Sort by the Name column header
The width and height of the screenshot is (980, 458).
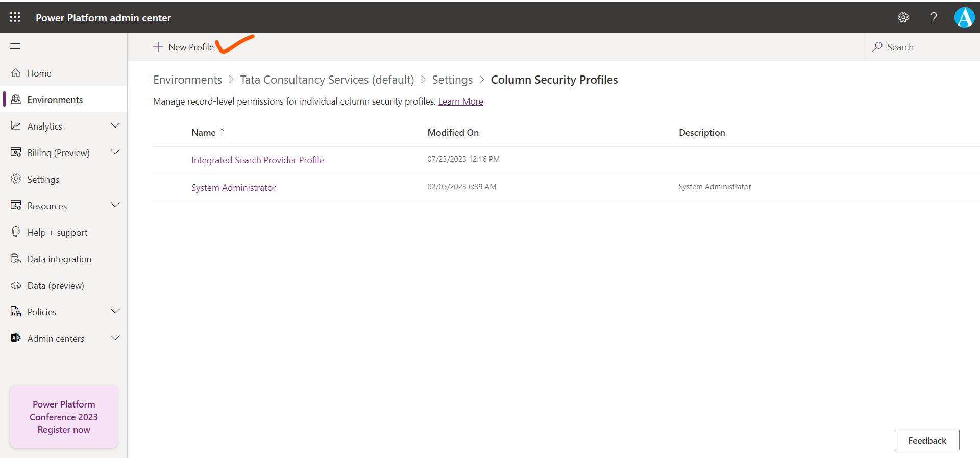tap(204, 132)
